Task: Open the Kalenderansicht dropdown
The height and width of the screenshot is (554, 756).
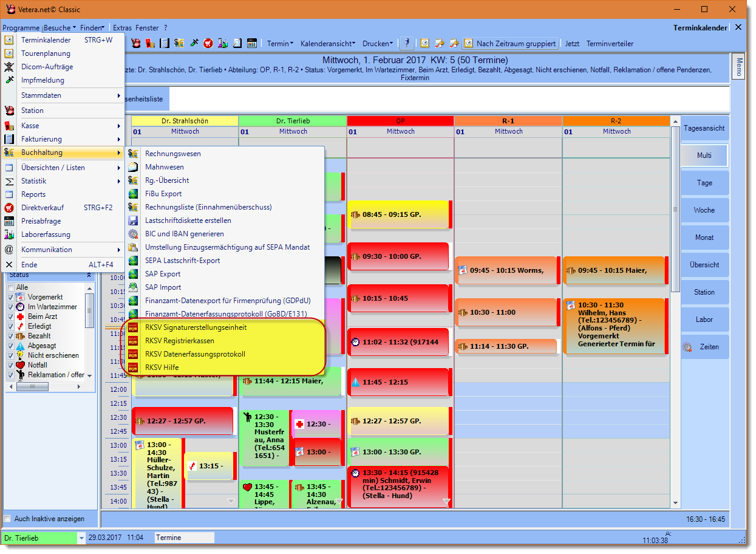Action: click(x=328, y=44)
